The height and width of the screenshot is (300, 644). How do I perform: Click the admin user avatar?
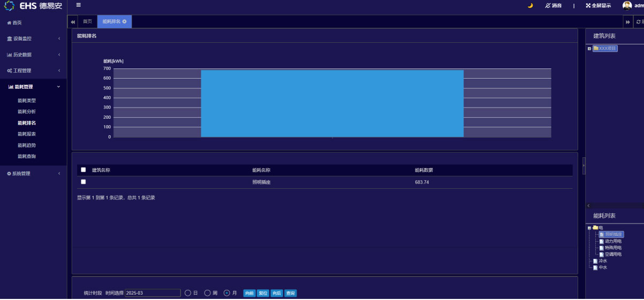coord(627,5)
